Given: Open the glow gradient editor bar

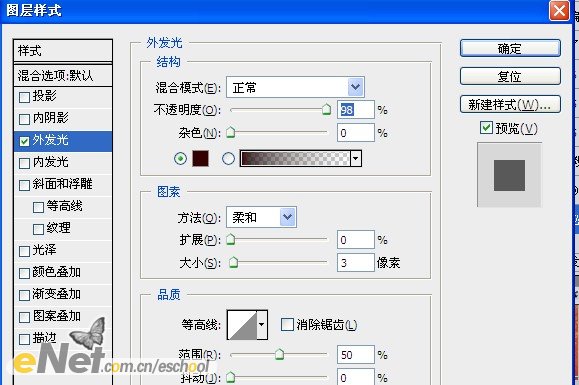Looking at the screenshot, I should tap(295, 158).
